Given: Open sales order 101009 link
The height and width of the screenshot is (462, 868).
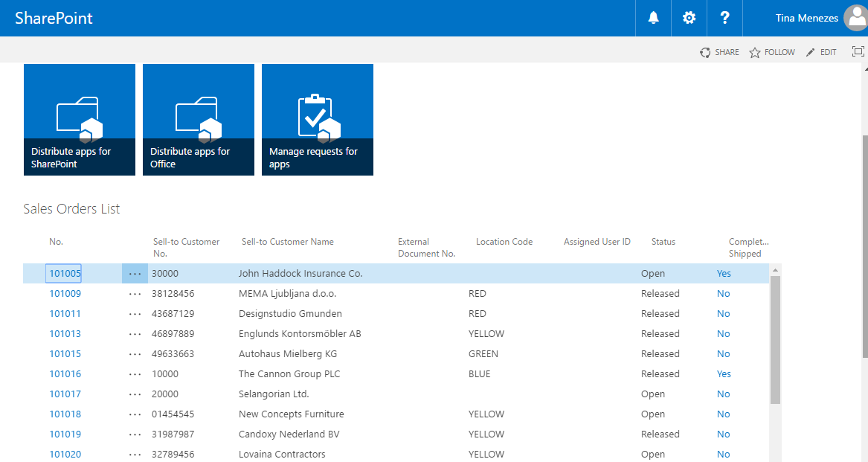Looking at the screenshot, I should point(65,294).
